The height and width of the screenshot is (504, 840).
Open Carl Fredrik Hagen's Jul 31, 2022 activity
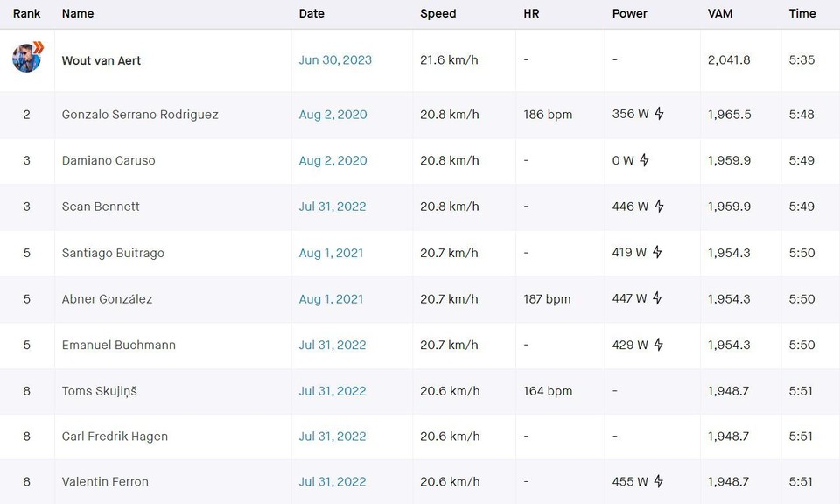[332, 437]
